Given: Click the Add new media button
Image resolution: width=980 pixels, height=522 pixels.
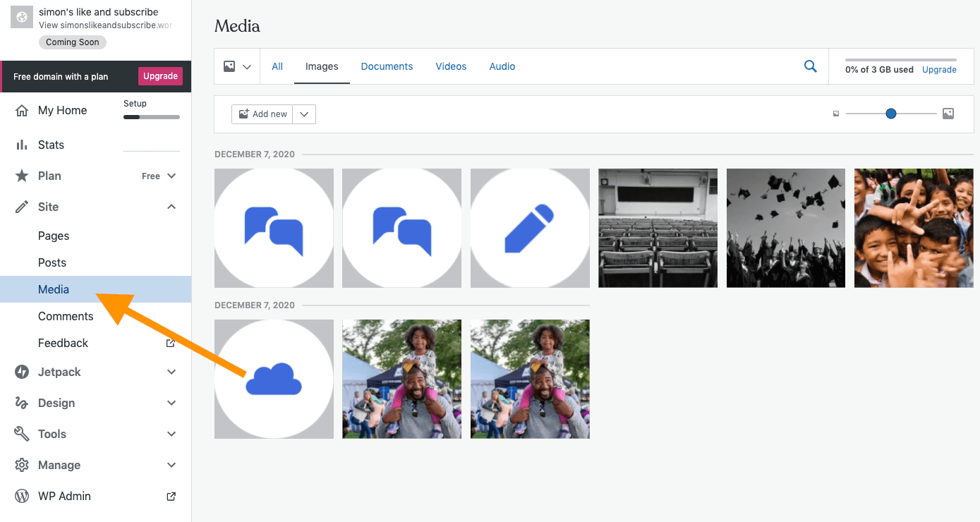Looking at the screenshot, I should (x=263, y=114).
